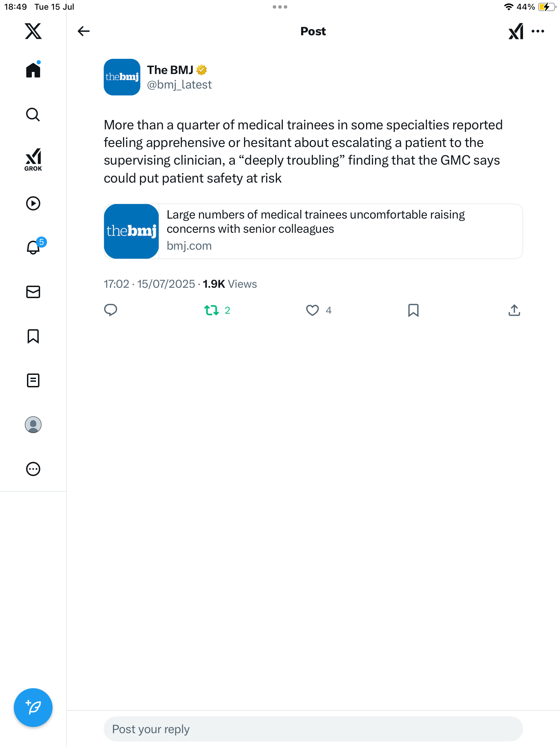560x747 pixels.
Task: Open the More circle menu in sidebar
Action: point(33,469)
